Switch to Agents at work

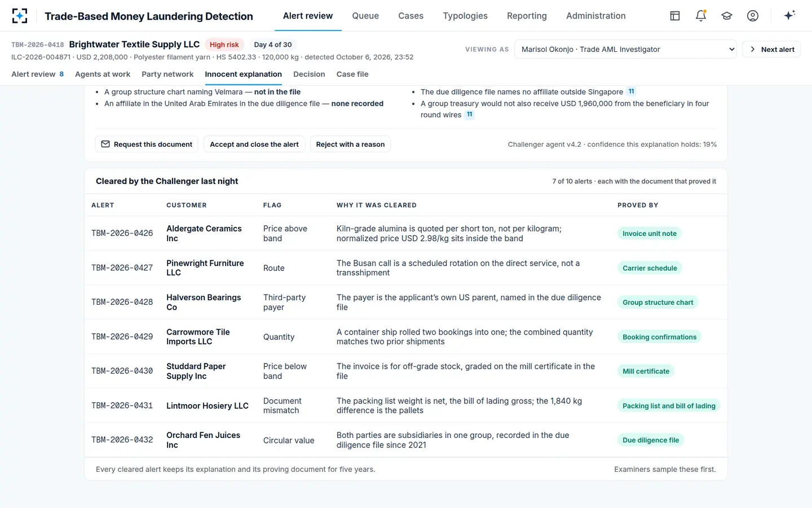click(103, 74)
